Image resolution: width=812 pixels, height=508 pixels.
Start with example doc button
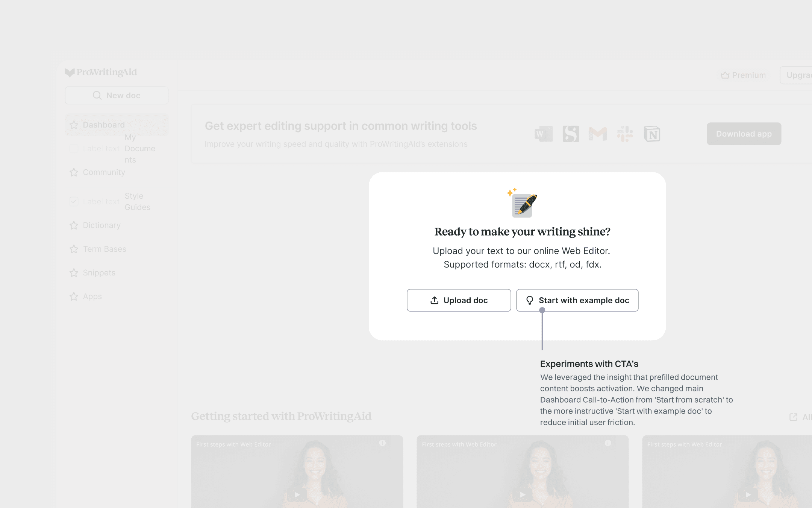(577, 300)
